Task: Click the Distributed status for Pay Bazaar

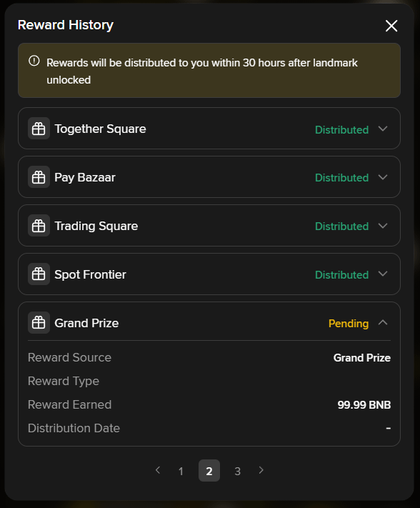Action: pos(341,177)
